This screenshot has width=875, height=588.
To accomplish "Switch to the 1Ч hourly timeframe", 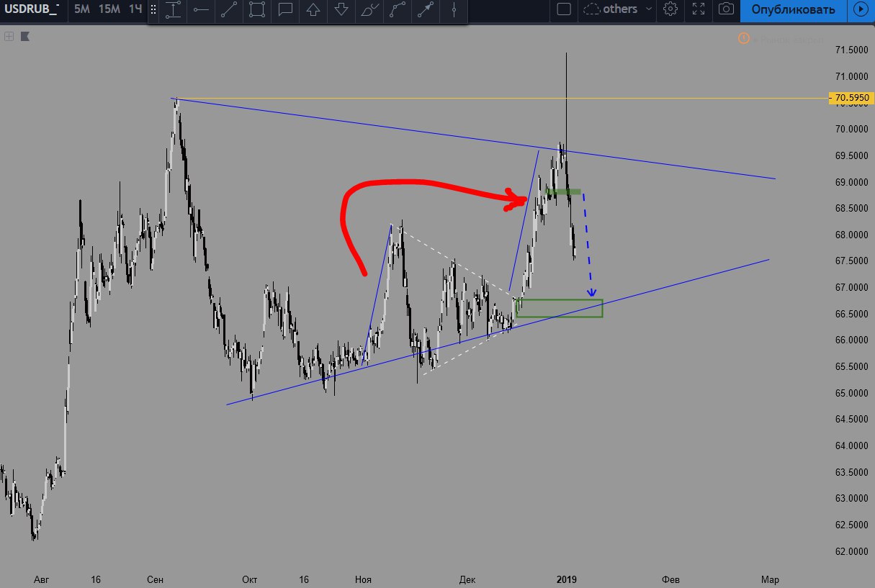I will [x=135, y=9].
